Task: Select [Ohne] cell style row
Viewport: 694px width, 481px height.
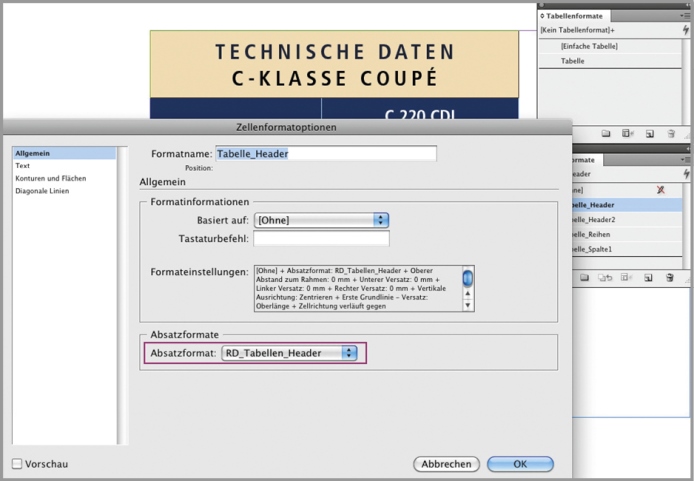Action: tap(627, 190)
